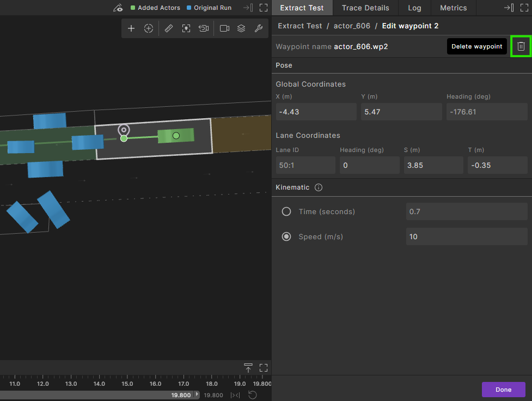Click the reset loop icon on timeline
The image size is (532, 401).
click(253, 395)
